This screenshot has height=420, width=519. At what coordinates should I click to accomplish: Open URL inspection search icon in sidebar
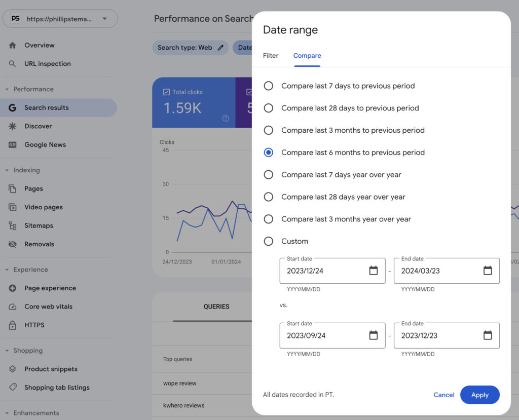13,64
